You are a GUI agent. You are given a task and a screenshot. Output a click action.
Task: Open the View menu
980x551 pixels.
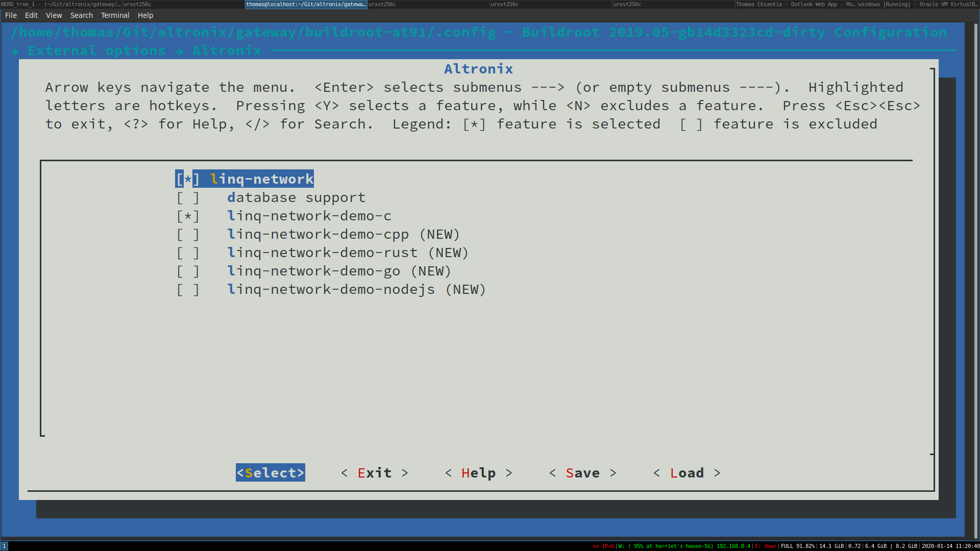point(54,15)
